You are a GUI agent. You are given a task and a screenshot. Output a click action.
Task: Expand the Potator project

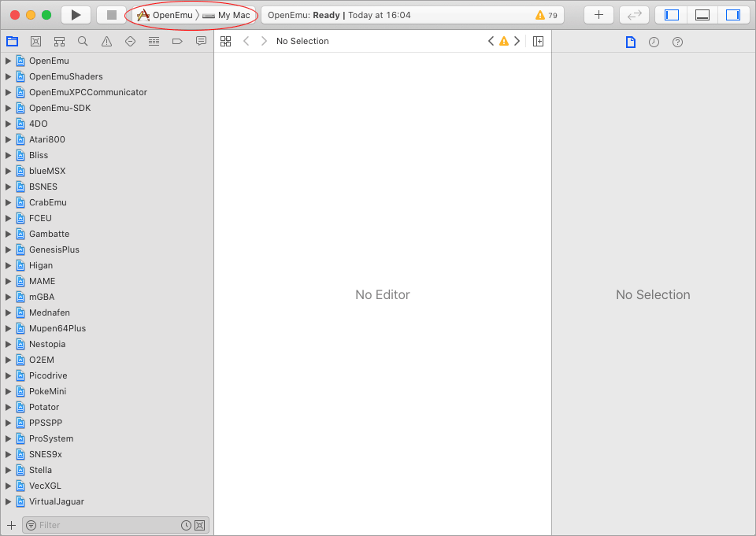click(x=8, y=407)
